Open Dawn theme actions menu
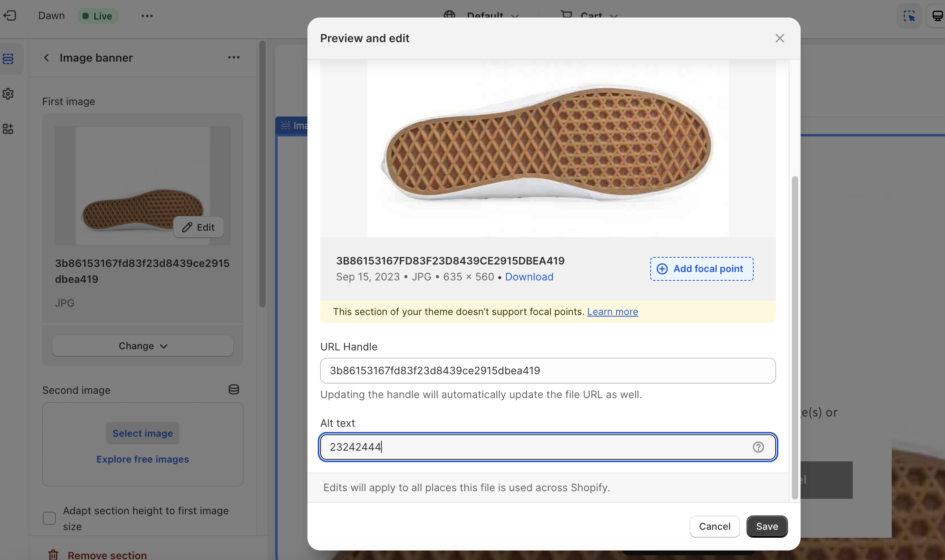 coord(147,16)
